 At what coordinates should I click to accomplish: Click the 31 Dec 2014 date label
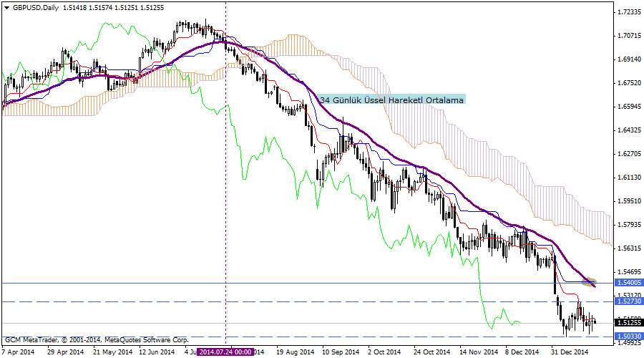tap(569, 352)
